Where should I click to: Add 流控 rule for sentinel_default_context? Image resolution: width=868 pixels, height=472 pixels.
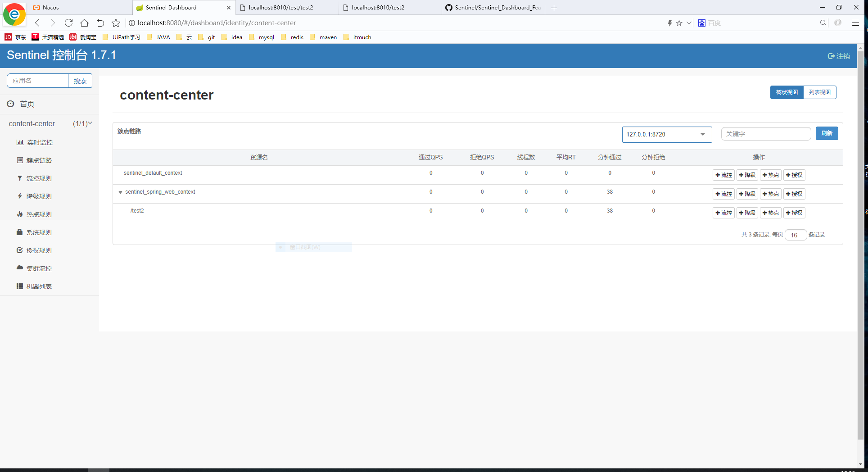pos(723,175)
